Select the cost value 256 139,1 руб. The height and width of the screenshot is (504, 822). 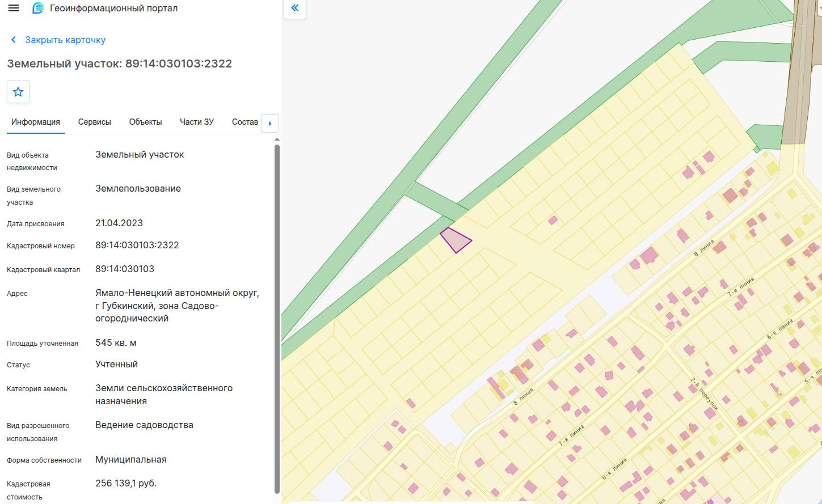[126, 483]
